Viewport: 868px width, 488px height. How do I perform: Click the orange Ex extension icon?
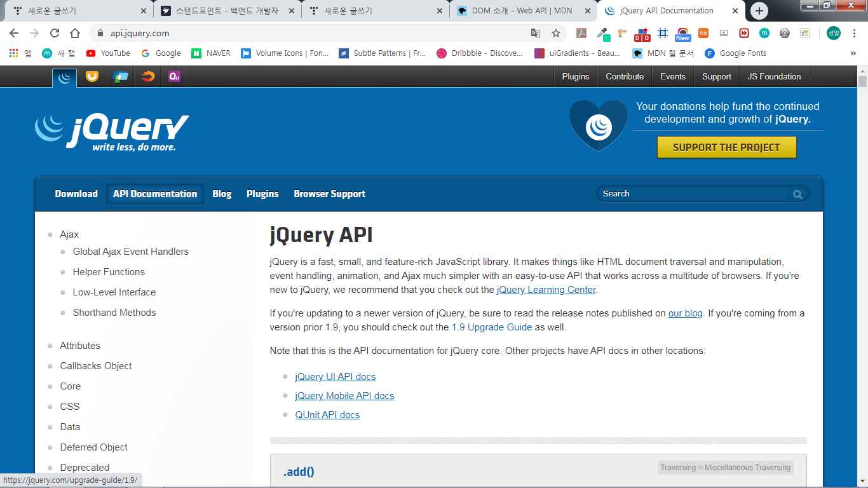pyautogui.click(x=703, y=33)
